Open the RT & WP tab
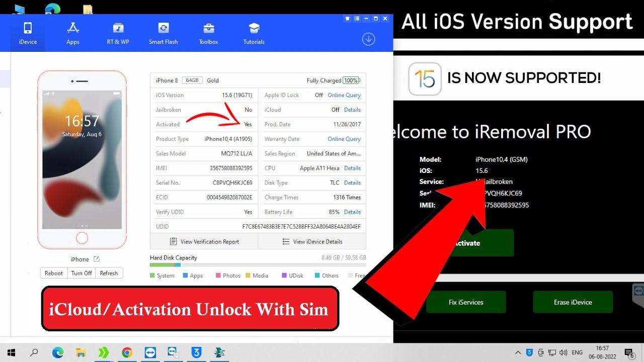This screenshot has height=362, width=644. pyautogui.click(x=118, y=33)
